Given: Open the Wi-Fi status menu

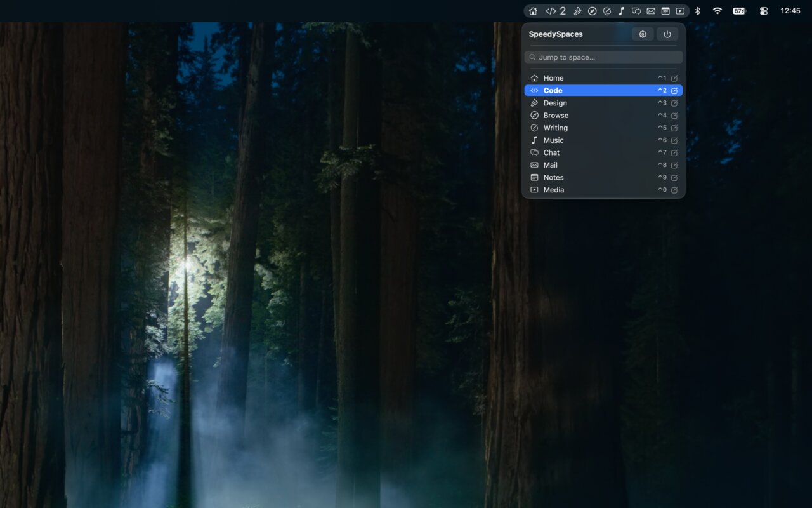Looking at the screenshot, I should (x=717, y=11).
